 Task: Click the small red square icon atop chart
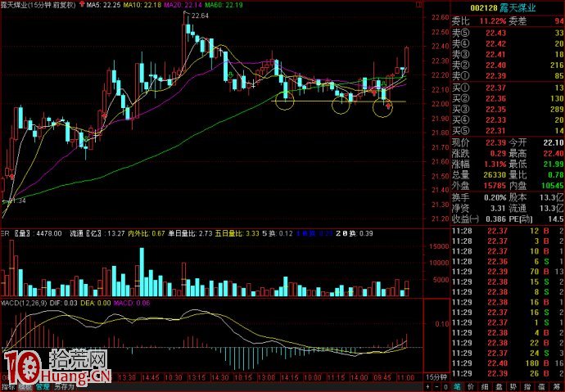click(418, 4)
